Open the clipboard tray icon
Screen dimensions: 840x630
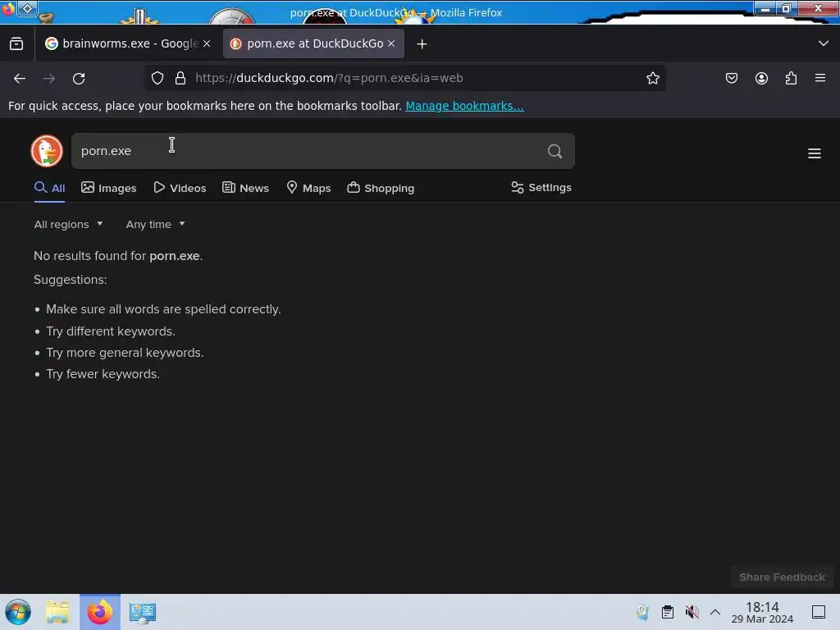(668, 612)
